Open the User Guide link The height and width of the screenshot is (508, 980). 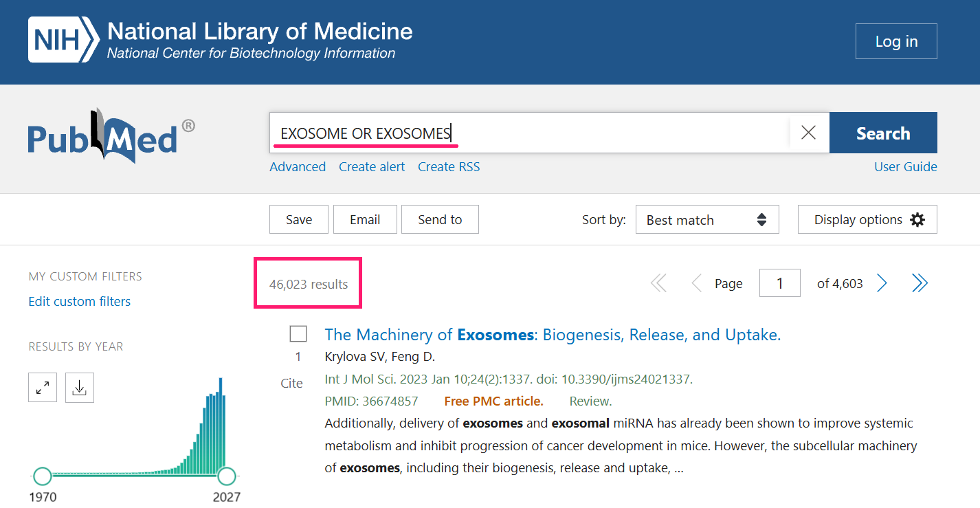click(906, 167)
